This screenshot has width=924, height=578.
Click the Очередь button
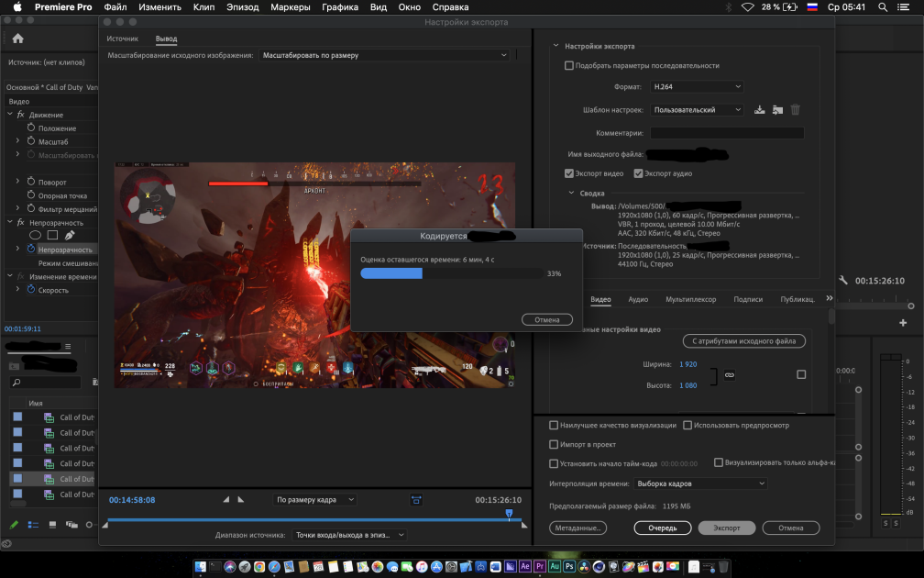pyautogui.click(x=663, y=528)
